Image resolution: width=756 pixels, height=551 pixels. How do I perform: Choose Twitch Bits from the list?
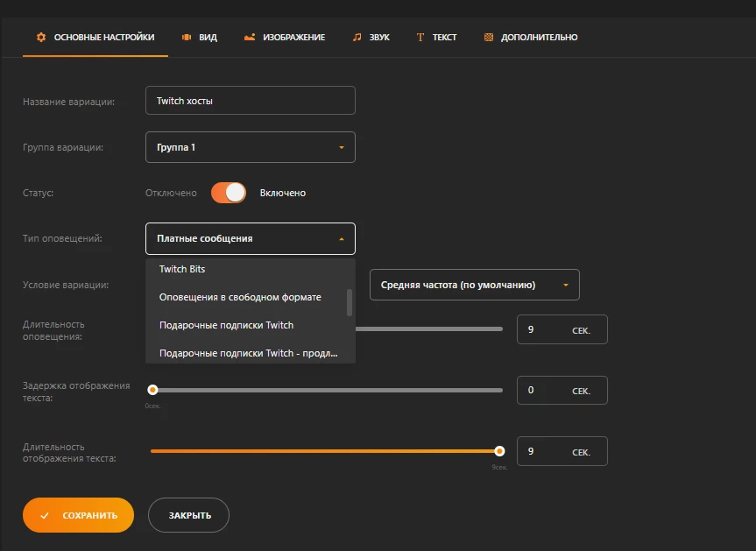pos(251,269)
